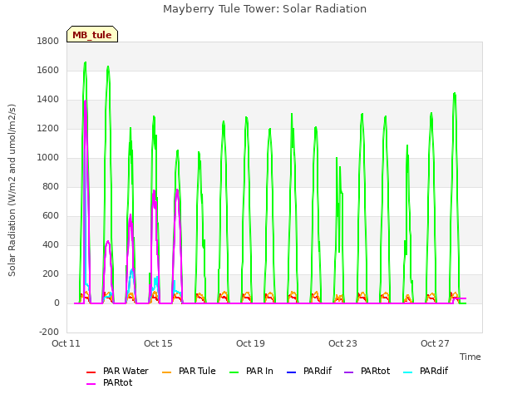Select the orange PAR Tule legend swatch

[x=166, y=372]
